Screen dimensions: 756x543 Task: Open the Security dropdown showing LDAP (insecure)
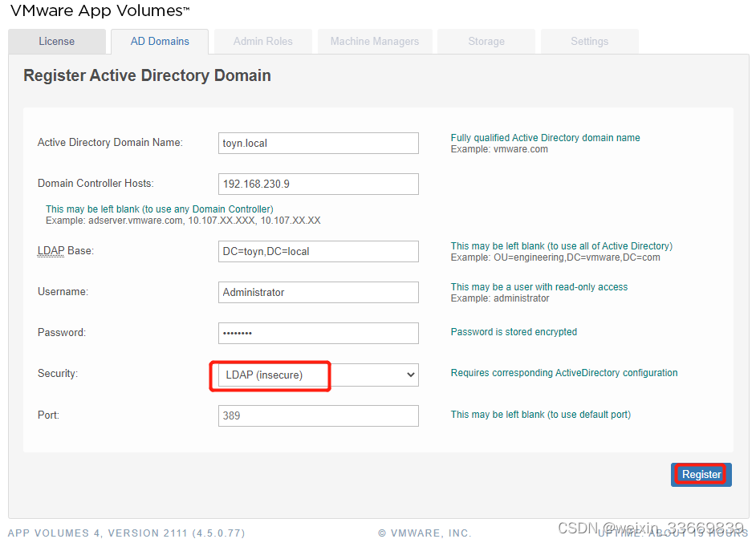pyautogui.click(x=319, y=375)
